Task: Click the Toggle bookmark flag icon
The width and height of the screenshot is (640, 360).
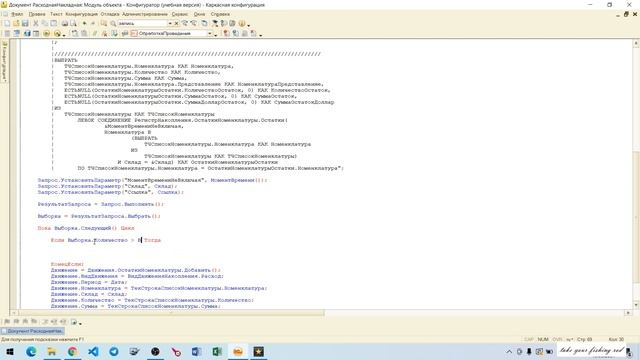Action: (x=7, y=322)
